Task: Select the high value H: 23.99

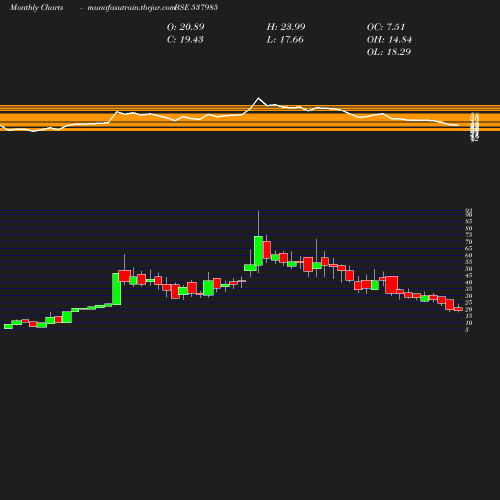Action: coord(286,27)
